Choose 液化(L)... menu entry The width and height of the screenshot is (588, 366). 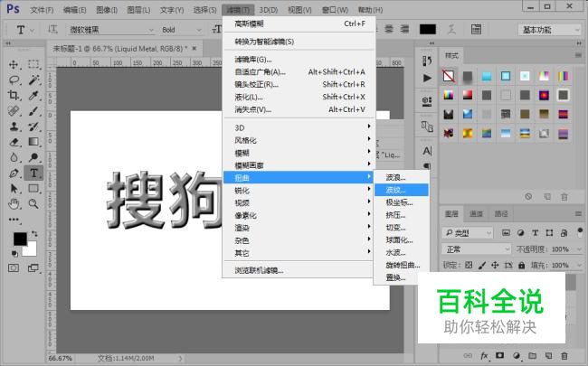(x=299, y=97)
